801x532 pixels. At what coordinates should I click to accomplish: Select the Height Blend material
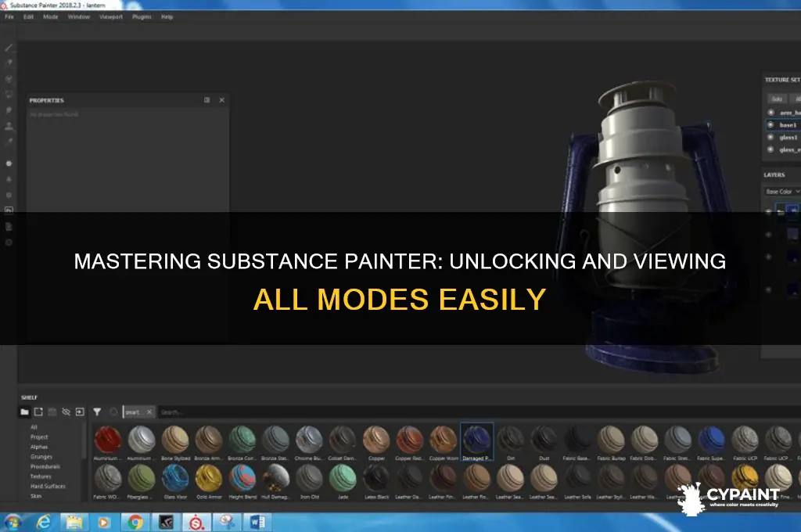tap(242, 481)
